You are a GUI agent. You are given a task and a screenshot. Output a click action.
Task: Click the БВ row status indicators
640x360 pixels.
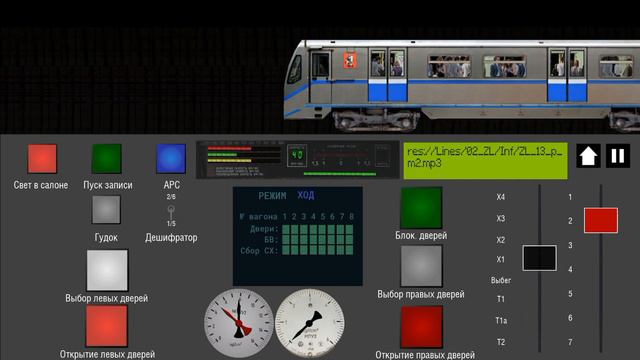(318, 240)
